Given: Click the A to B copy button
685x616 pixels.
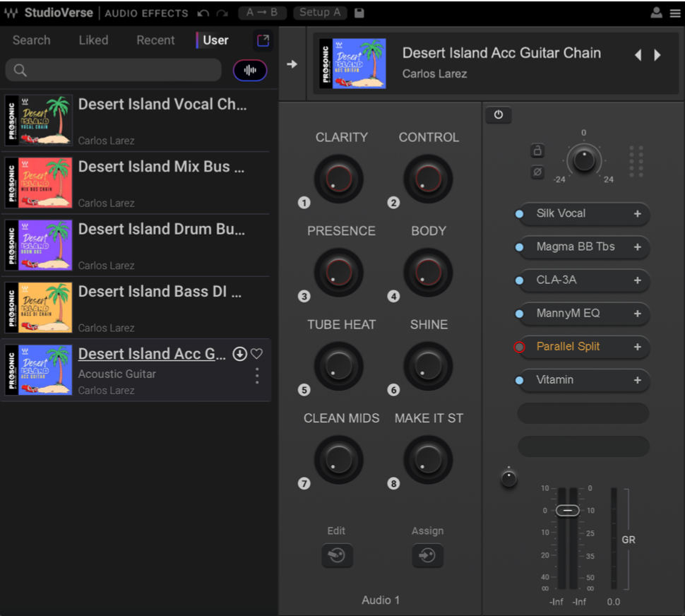Looking at the screenshot, I should tap(261, 13).
